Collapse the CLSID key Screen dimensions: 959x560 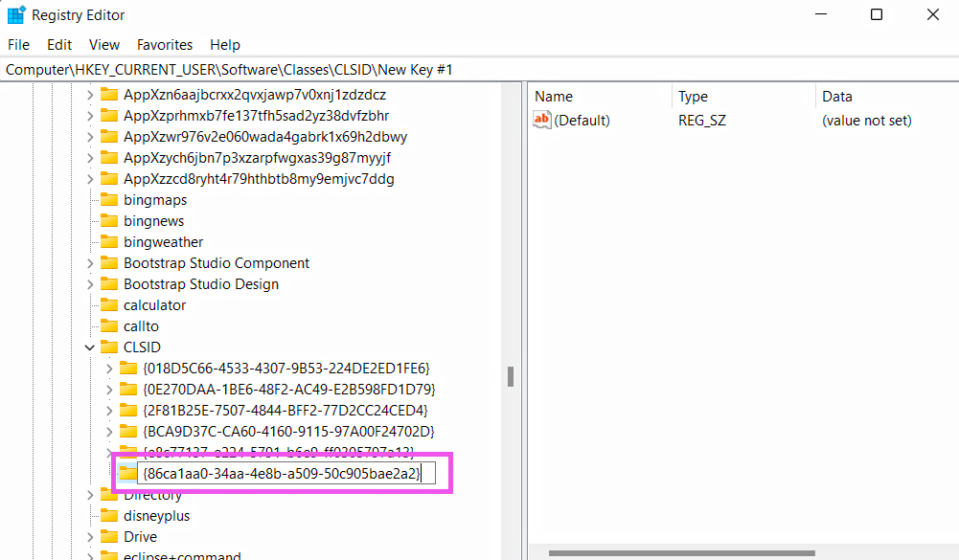point(90,347)
